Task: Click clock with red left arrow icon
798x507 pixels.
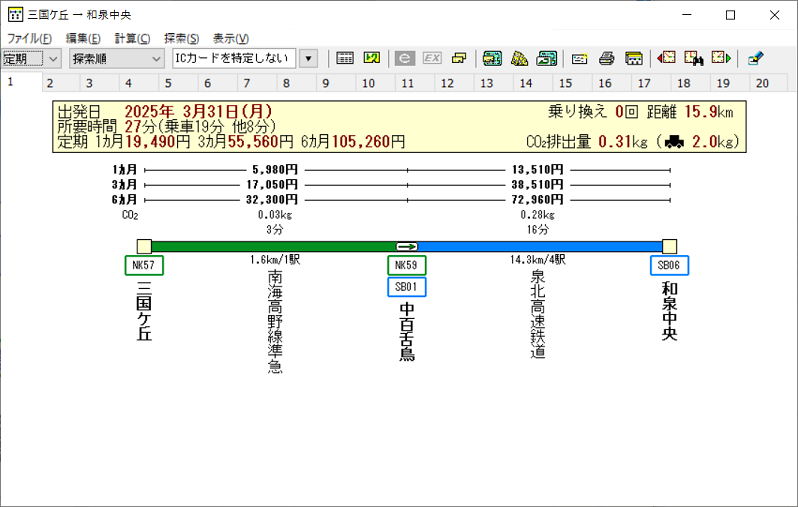Action: (x=666, y=58)
